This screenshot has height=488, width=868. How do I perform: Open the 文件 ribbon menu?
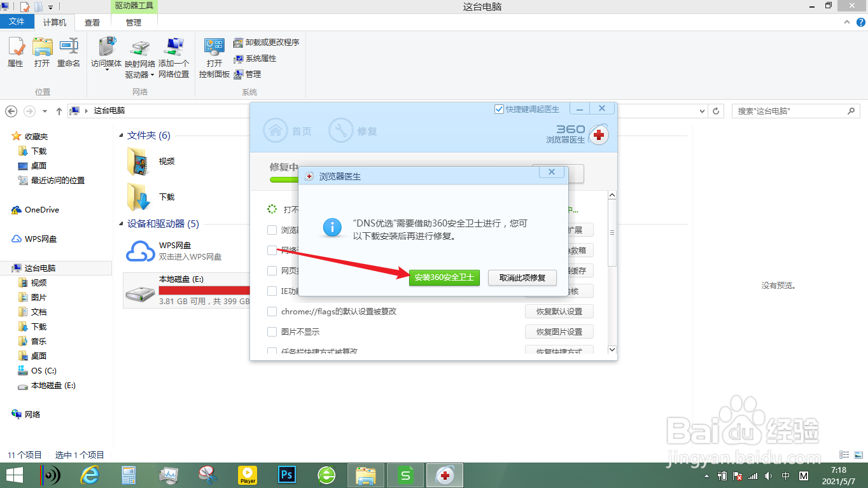[x=17, y=22]
